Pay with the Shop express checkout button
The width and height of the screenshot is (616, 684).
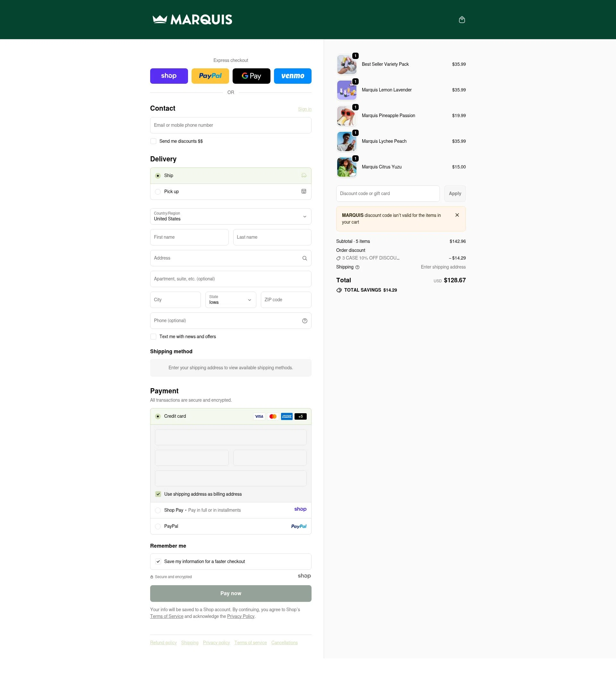[x=169, y=76]
